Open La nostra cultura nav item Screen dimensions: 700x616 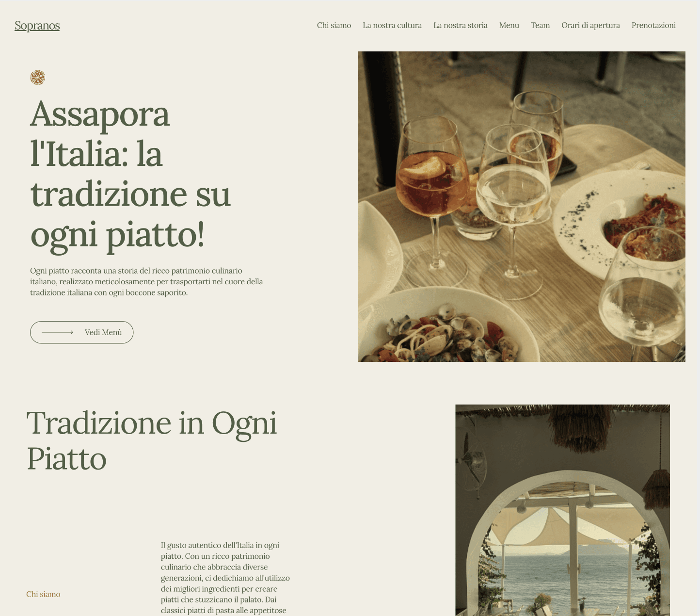[392, 25]
